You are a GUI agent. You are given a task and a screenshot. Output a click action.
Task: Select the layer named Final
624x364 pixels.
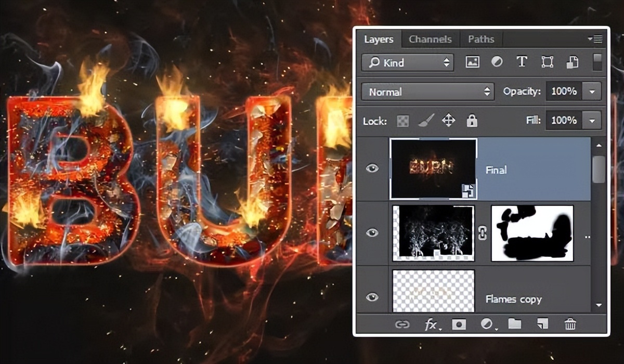click(496, 170)
